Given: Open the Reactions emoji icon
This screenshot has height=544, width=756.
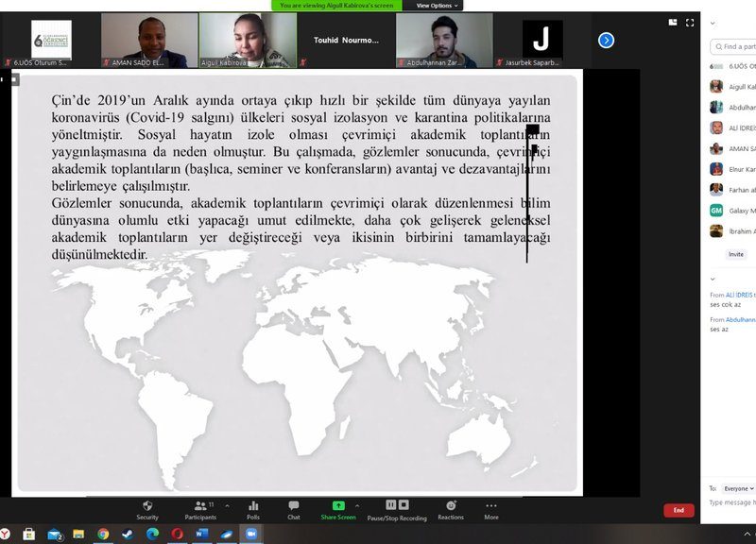Looking at the screenshot, I should 451,506.
